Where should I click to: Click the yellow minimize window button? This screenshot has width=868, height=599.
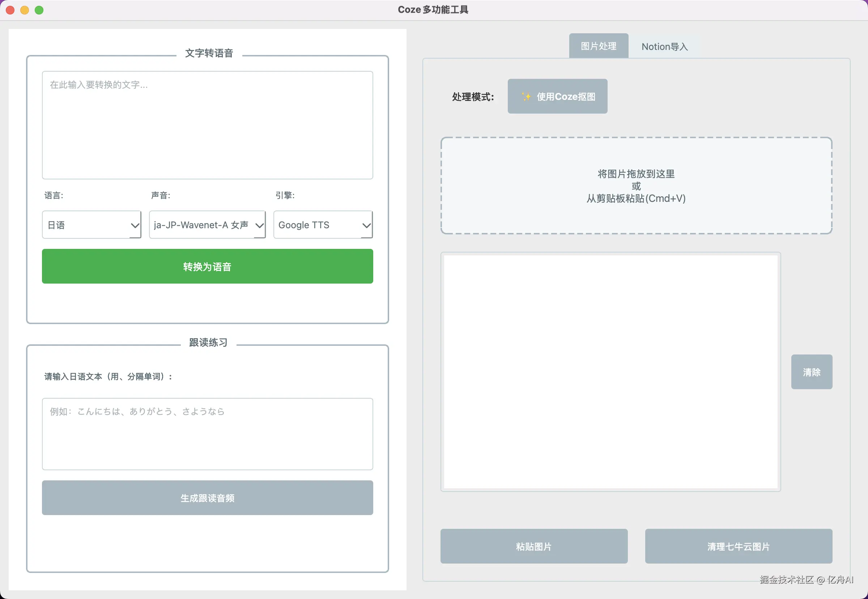tap(25, 10)
